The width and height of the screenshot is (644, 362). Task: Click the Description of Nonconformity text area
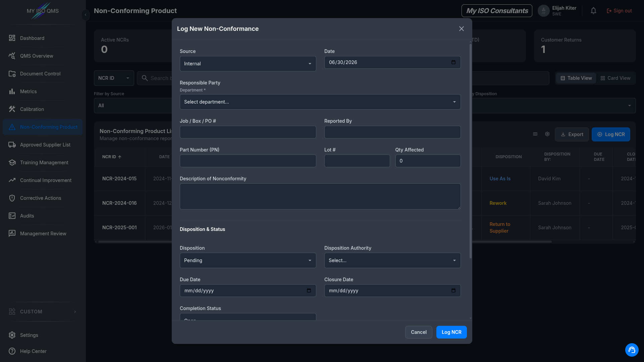point(320,196)
